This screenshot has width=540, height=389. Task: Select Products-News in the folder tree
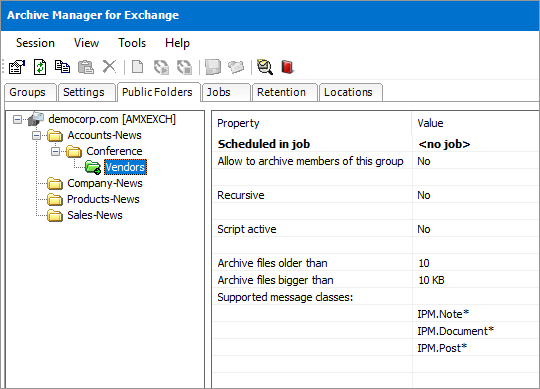(x=103, y=199)
